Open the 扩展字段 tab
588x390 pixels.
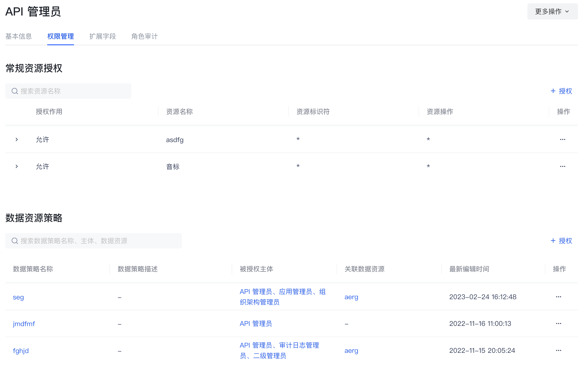(x=103, y=36)
